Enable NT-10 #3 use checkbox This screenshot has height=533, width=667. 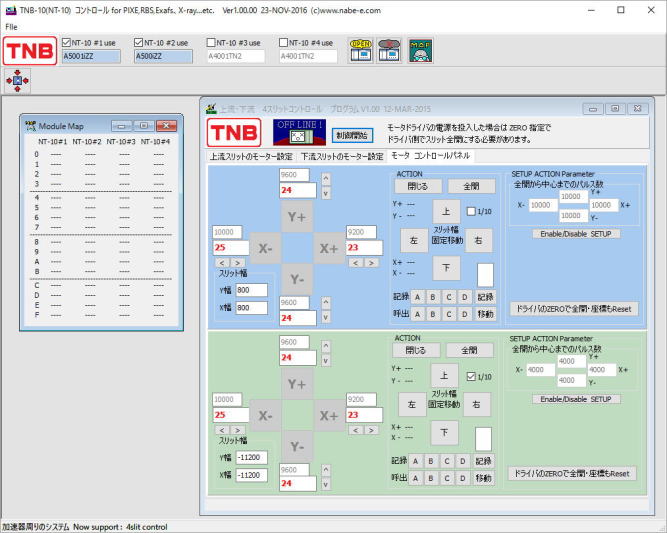[211, 43]
